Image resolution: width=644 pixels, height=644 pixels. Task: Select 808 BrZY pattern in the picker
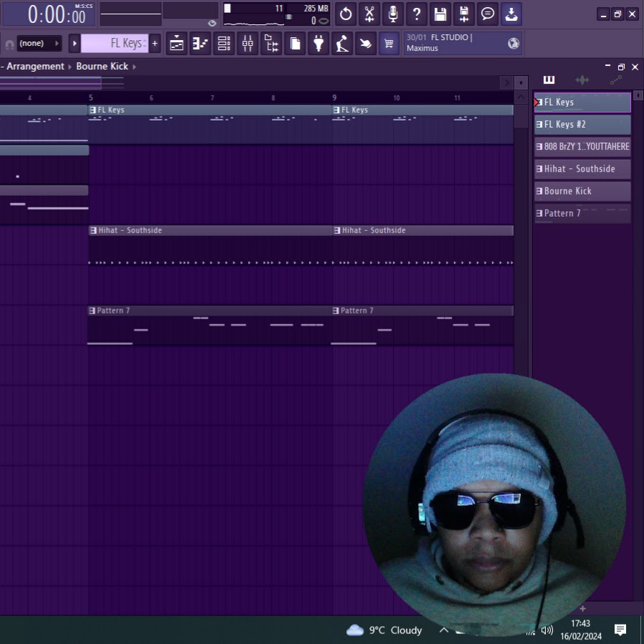pyautogui.click(x=582, y=147)
